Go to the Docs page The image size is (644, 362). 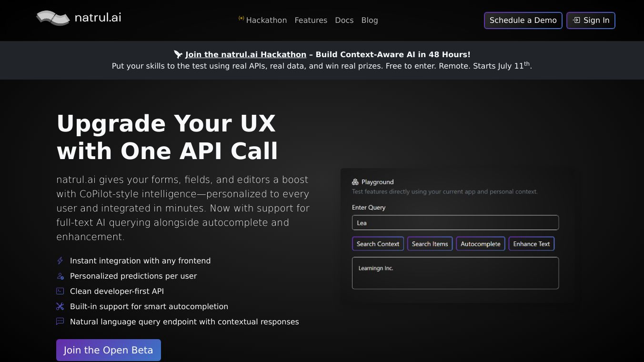[x=344, y=20]
